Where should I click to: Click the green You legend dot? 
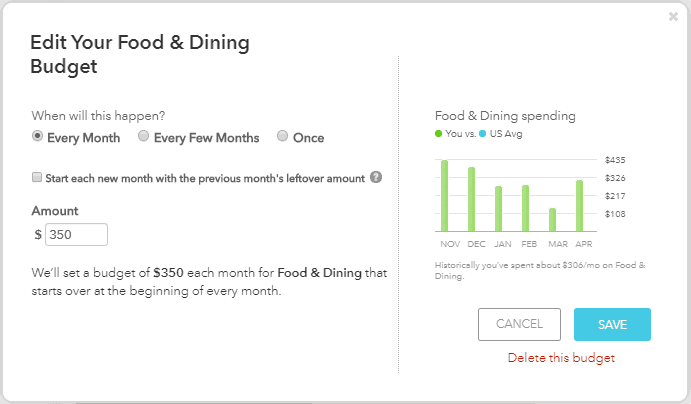pyautogui.click(x=438, y=133)
